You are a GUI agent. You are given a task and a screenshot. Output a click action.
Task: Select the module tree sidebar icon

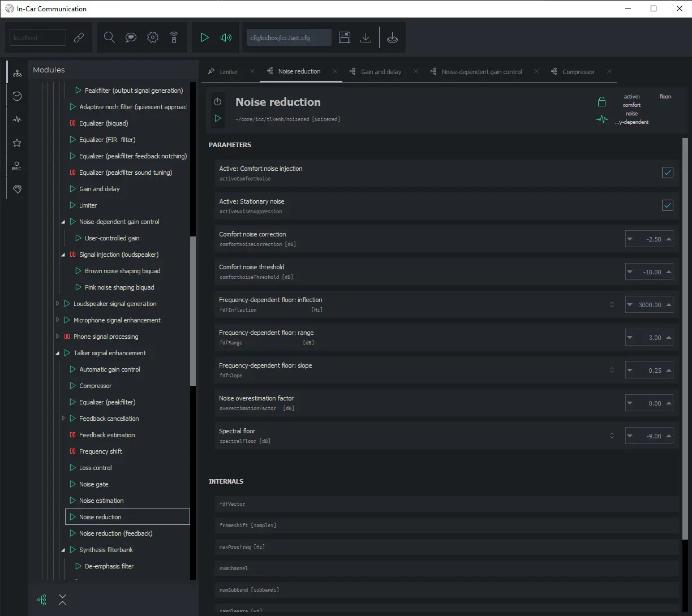coord(17,74)
